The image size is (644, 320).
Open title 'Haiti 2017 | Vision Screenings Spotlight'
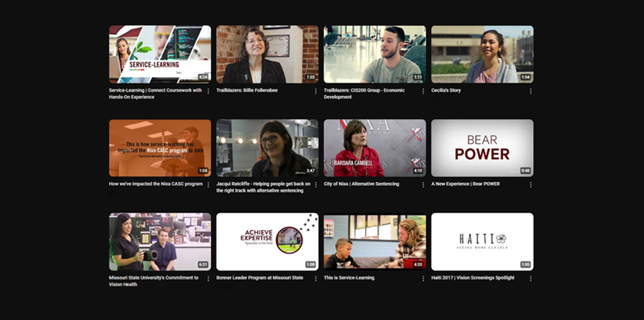(473, 278)
